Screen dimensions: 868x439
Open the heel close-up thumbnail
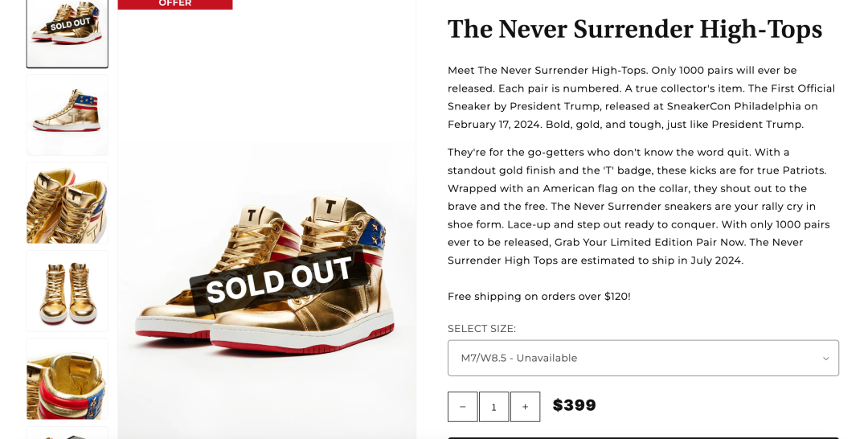[68, 378]
